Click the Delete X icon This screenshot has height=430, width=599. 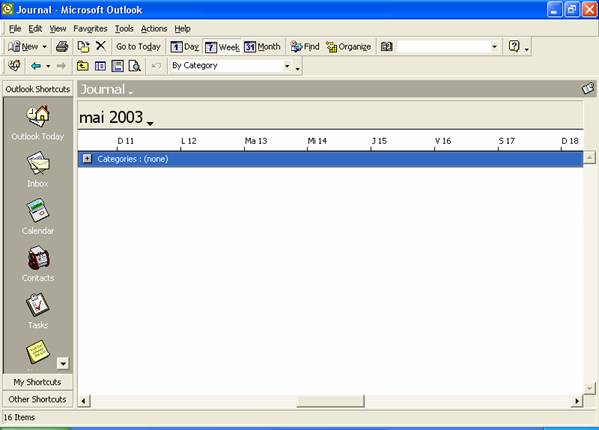point(101,46)
